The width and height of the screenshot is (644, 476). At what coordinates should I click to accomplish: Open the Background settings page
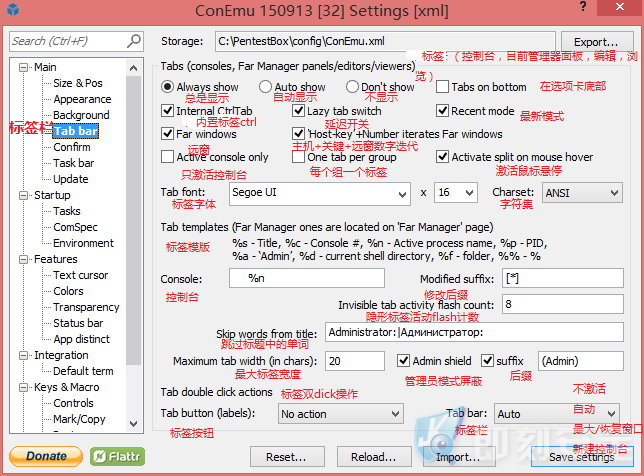coord(81,115)
